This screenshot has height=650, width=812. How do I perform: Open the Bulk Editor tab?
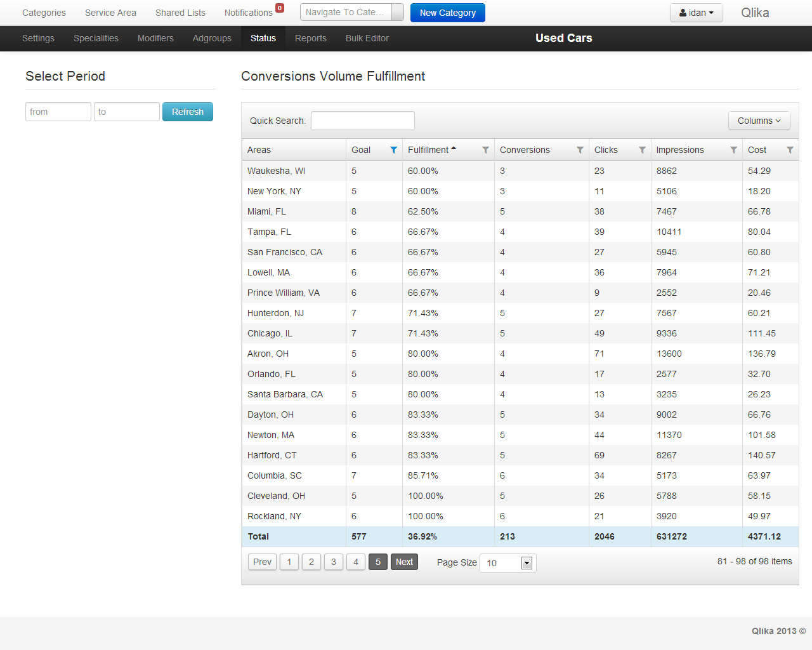click(x=367, y=38)
